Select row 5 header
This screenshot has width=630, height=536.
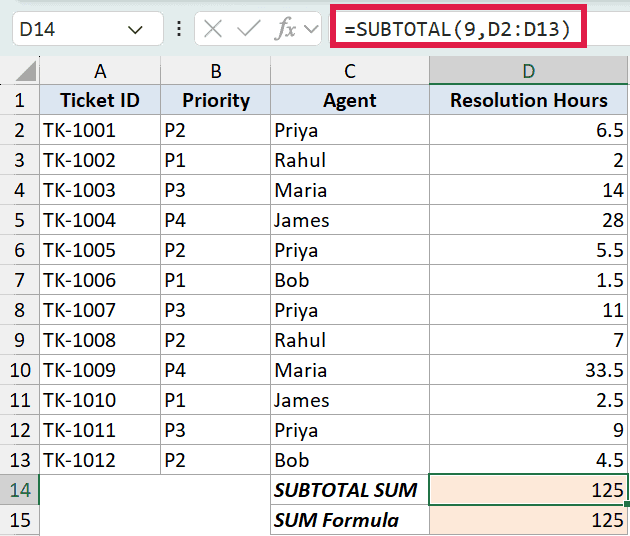[x=19, y=220]
